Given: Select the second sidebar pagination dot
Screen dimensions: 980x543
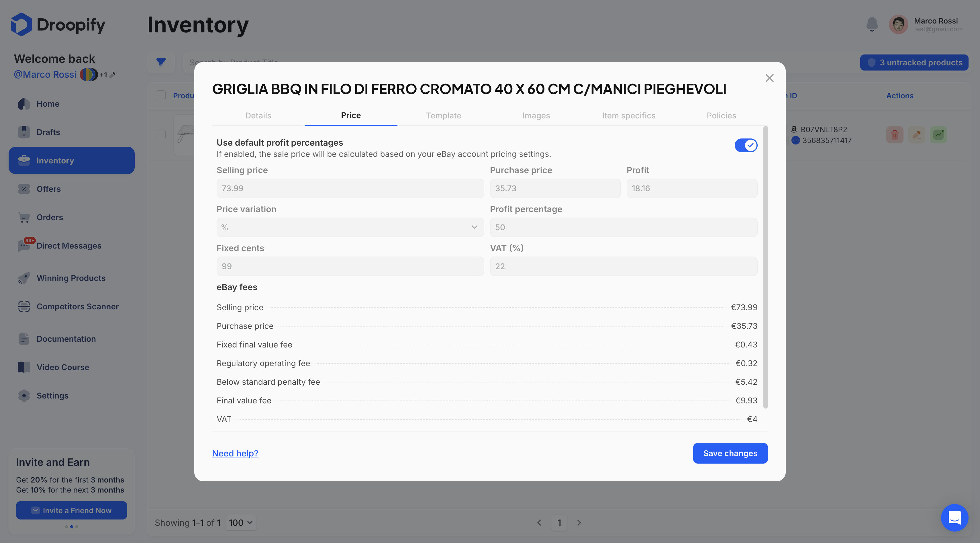Looking at the screenshot, I should coord(71,527).
